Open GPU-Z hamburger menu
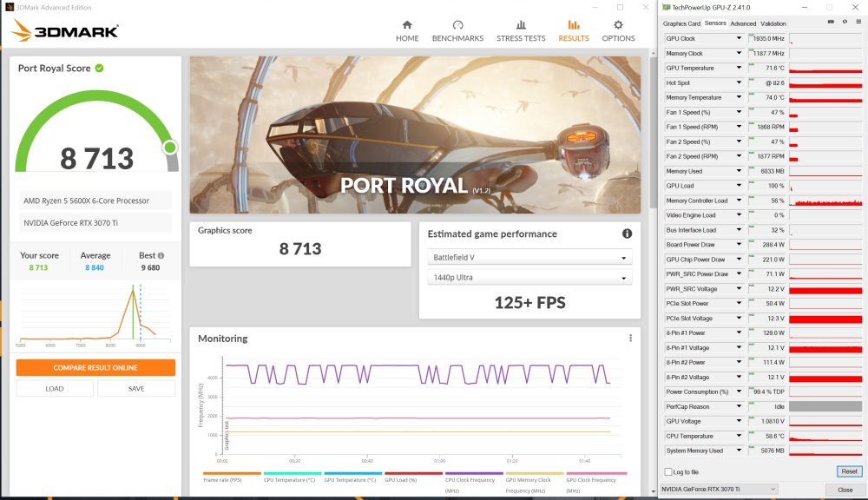Screen dimensions: 868x500 858,21
